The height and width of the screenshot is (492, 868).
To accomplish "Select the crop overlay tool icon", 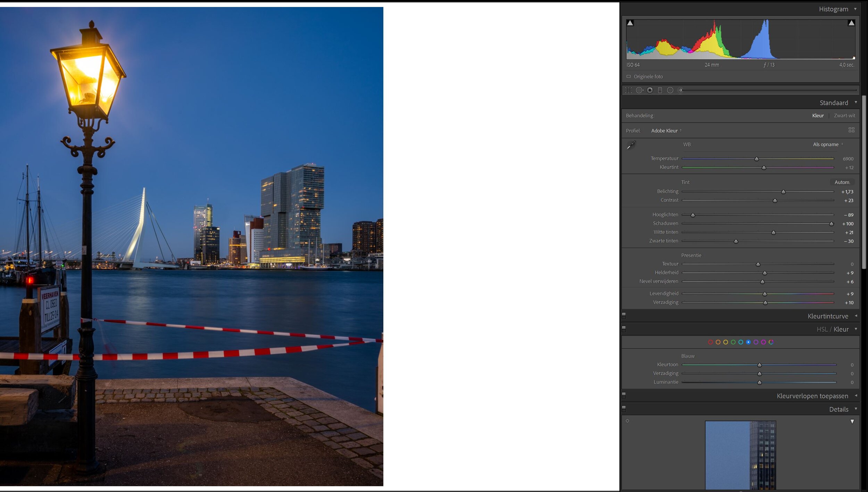I will [x=628, y=90].
